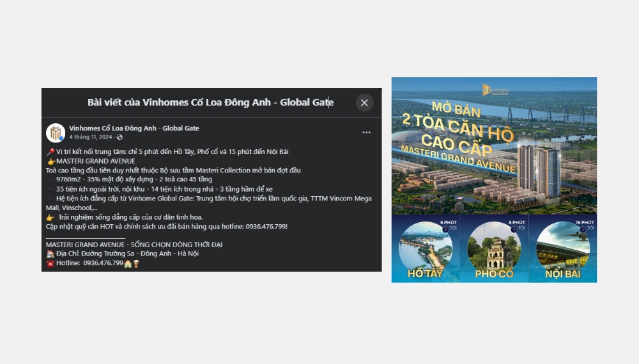This screenshot has width=639, height=364.
Task: Click the public audience globe icon
Action: coord(120,137)
